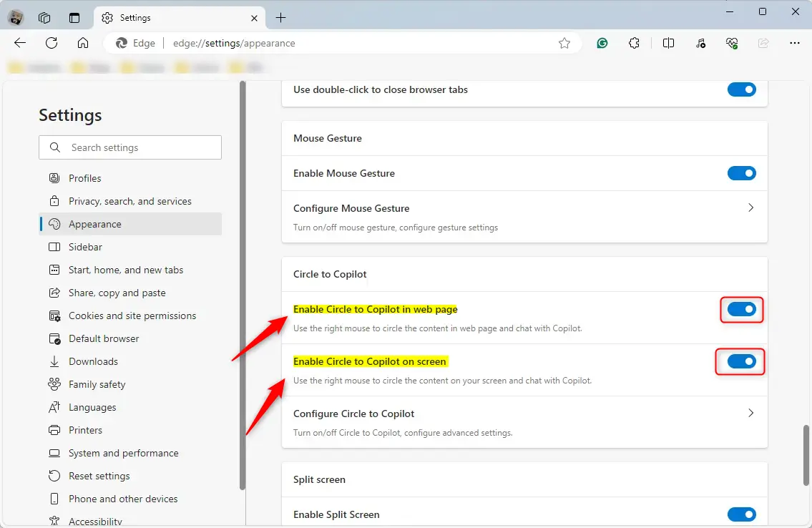Open Browser essentials heart icon
The image size is (812, 528).
(731, 43)
